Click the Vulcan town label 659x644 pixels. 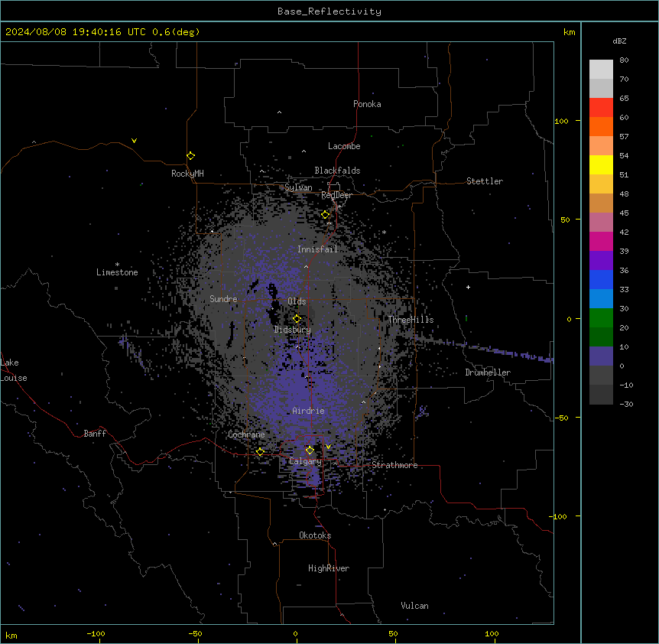tap(415, 606)
